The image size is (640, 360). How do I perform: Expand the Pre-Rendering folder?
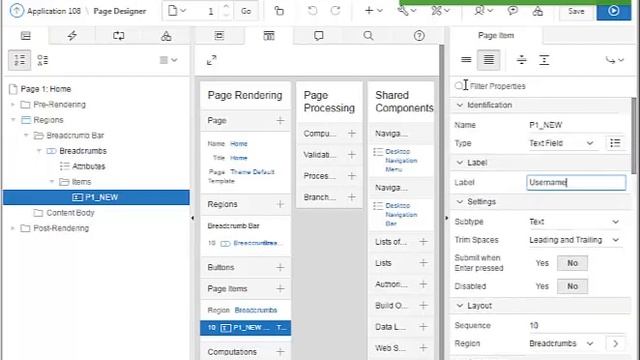pos(13,104)
